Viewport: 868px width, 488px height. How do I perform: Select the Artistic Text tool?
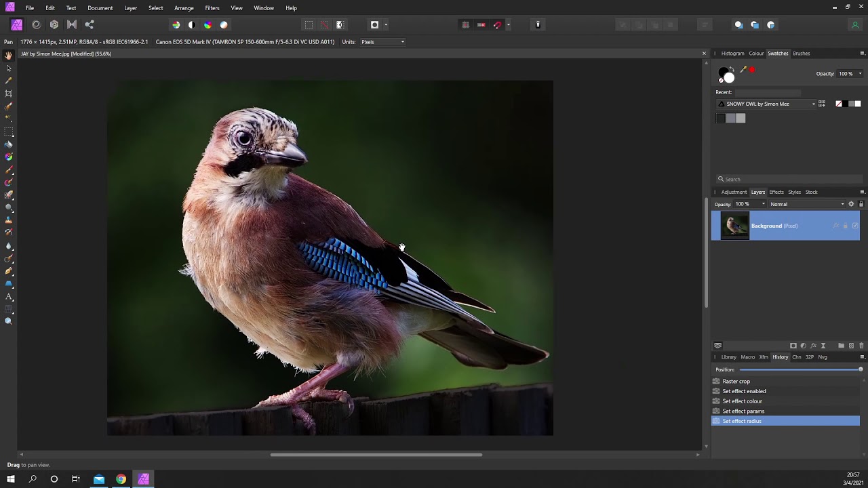8,296
